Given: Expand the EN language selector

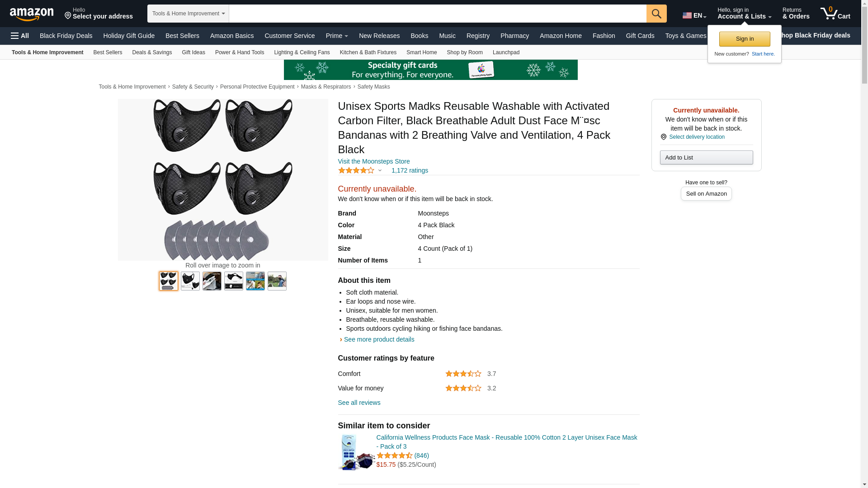Looking at the screenshot, I should pos(694,15).
